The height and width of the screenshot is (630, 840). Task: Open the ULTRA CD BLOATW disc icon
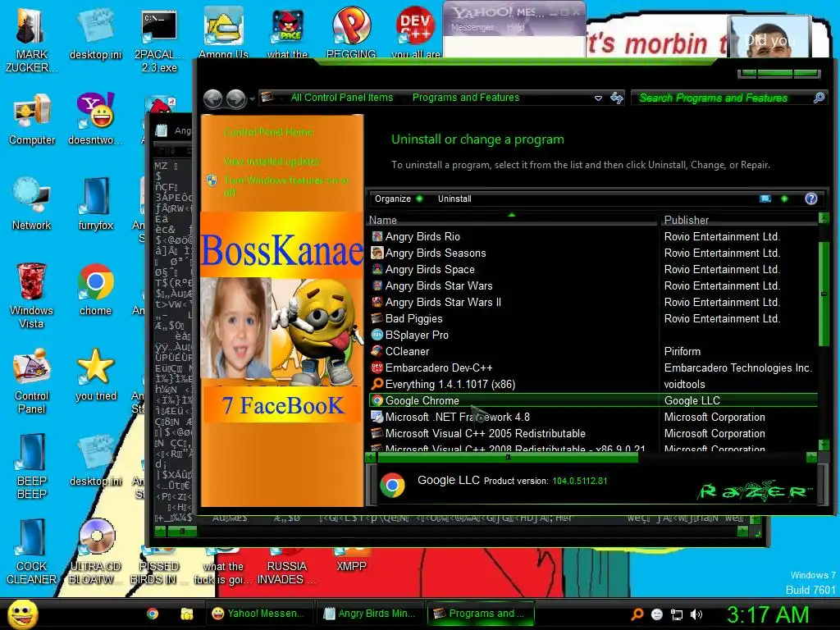coord(95,551)
